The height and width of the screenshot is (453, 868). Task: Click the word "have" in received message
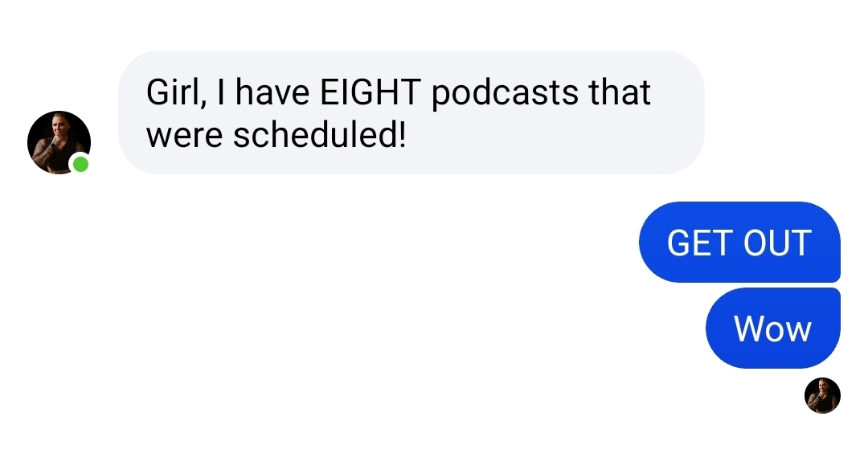pos(272,92)
